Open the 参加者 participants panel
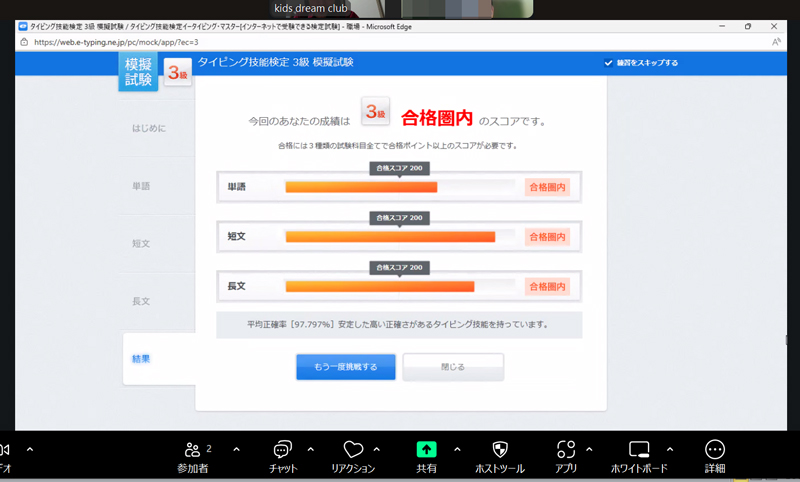This screenshot has height=482, width=800. (195, 450)
